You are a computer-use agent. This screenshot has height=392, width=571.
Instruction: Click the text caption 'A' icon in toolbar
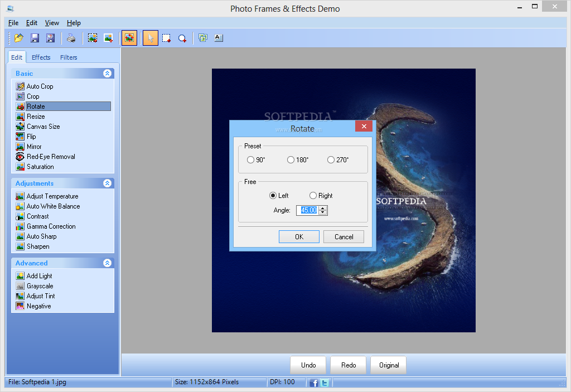219,37
